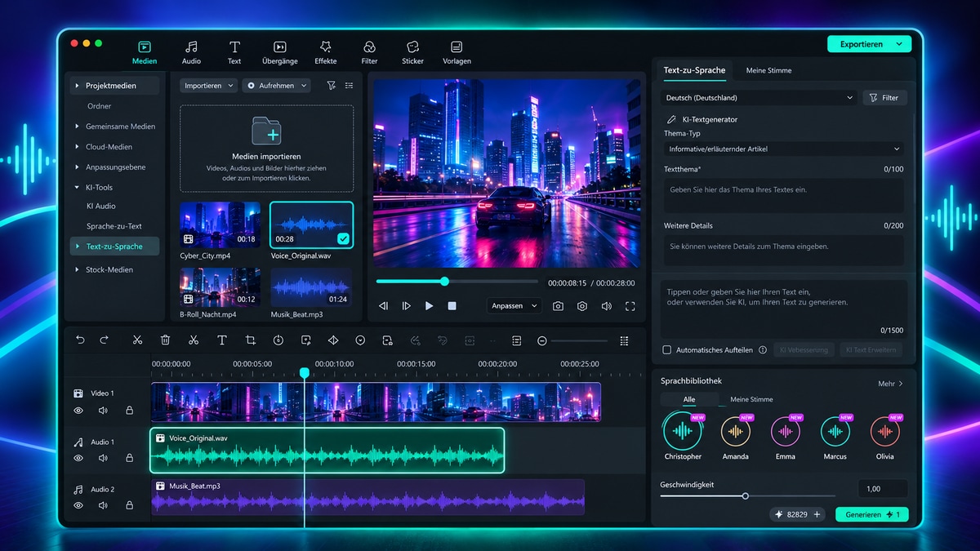
Task: Click Mehr link in Sprachbibliothek
Action: pos(890,383)
